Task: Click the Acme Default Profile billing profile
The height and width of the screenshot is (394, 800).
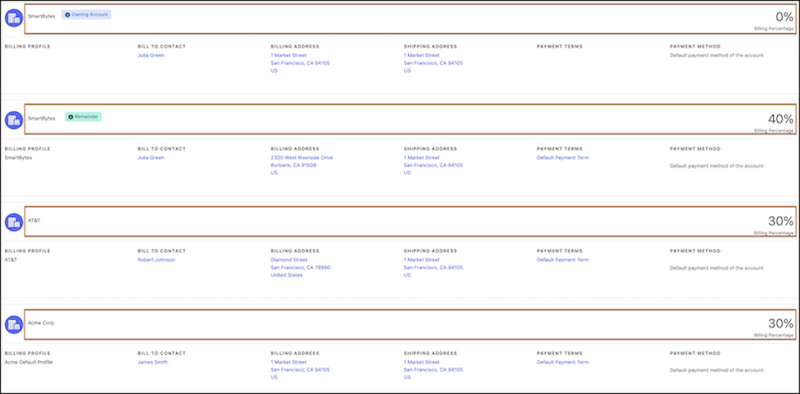Action: [x=29, y=362]
